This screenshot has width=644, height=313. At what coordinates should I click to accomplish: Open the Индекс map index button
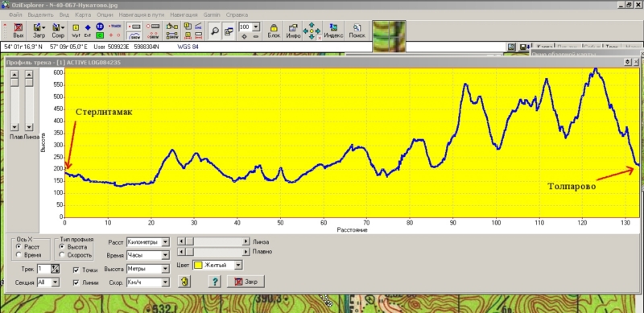coord(333,31)
